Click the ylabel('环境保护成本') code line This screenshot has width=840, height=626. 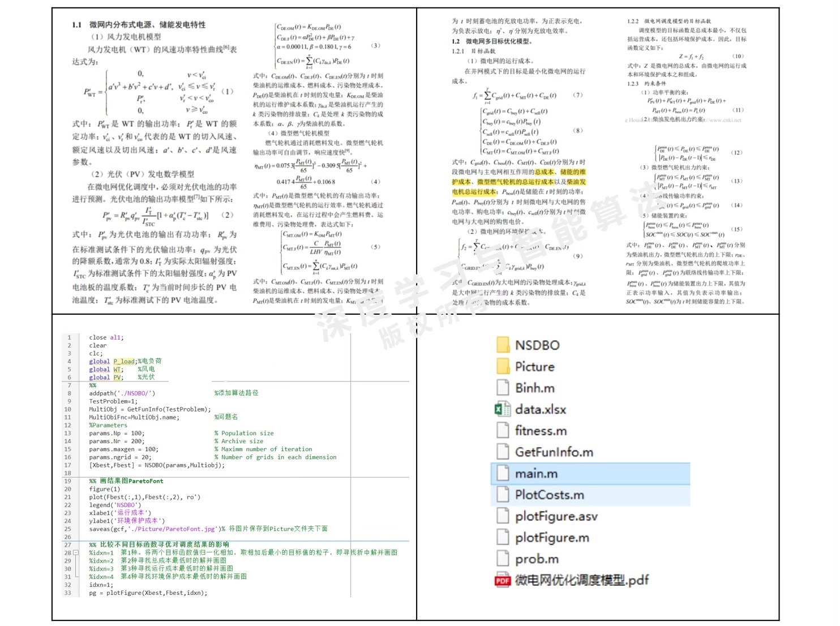click(127, 521)
